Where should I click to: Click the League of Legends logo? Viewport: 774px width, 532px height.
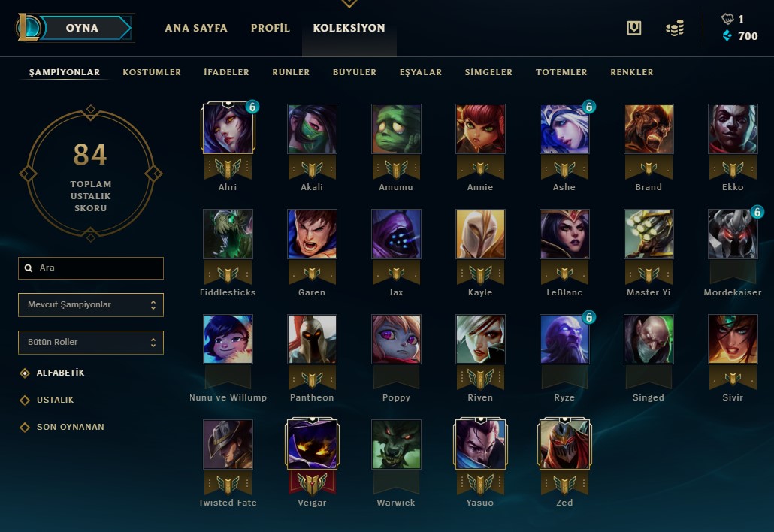[x=28, y=27]
